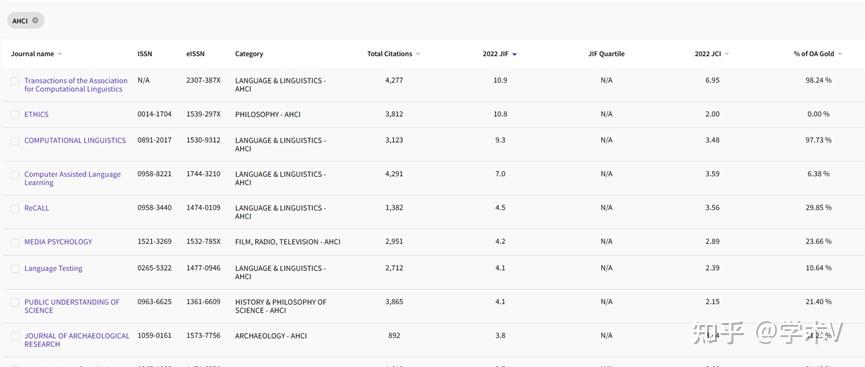The height and width of the screenshot is (367, 865).
Task: Select ISSN value 1521-3269
Action: point(154,242)
